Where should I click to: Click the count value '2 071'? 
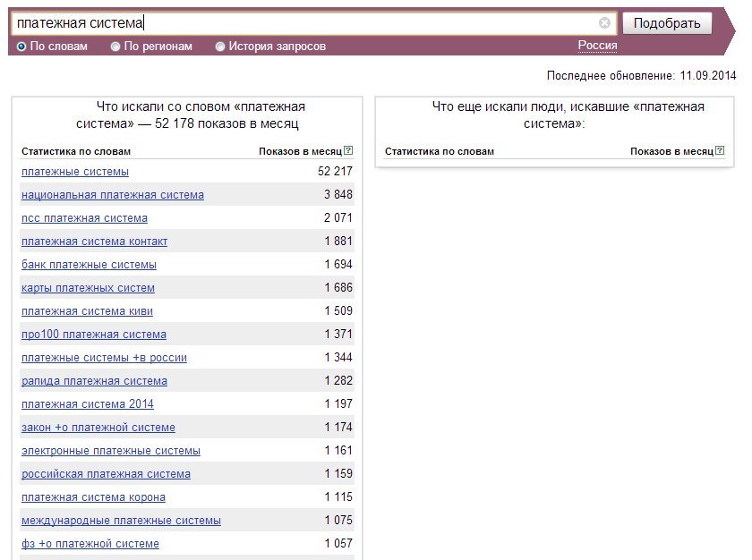(x=338, y=218)
